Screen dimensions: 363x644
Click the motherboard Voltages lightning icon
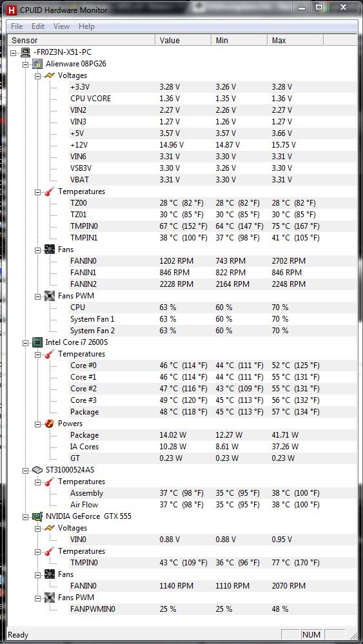pos(49,75)
